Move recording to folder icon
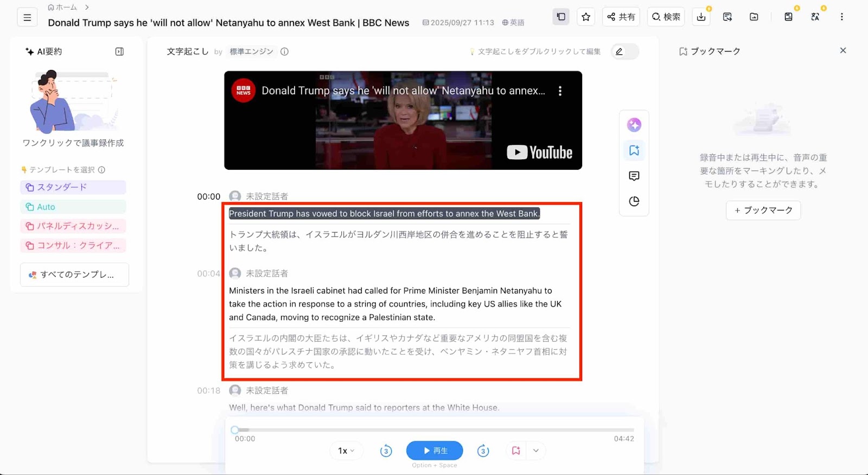 pyautogui.click(x=754, y=17)
